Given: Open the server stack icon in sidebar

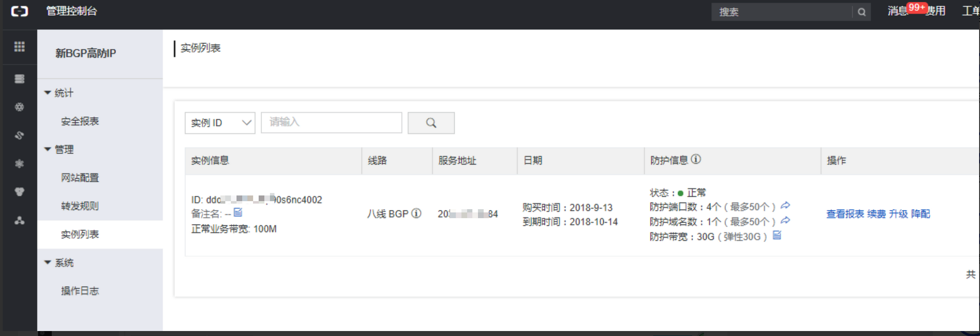Looking at the screenshot, I should (x=19, y=79).
